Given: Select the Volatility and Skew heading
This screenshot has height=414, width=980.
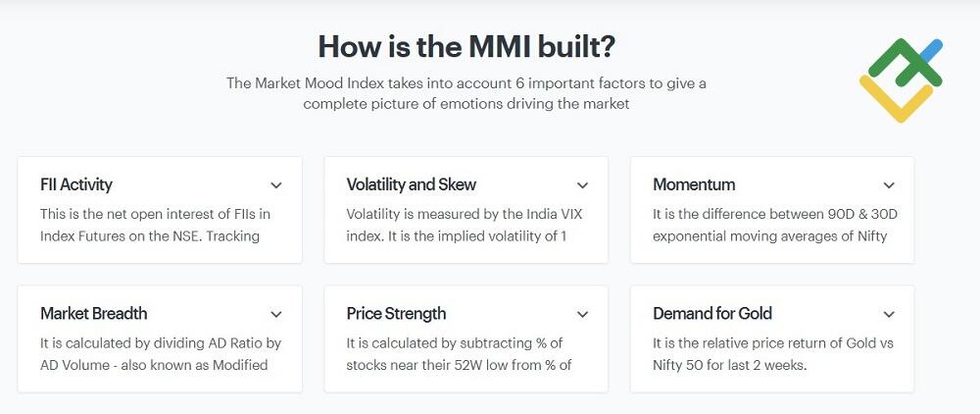Looking at the screenshot, I should tap(412, 184).
